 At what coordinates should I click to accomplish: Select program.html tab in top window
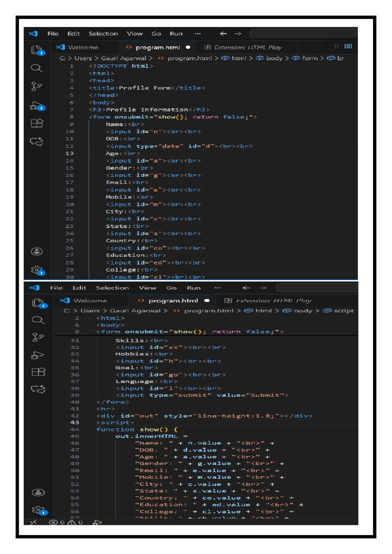[158, 47]
